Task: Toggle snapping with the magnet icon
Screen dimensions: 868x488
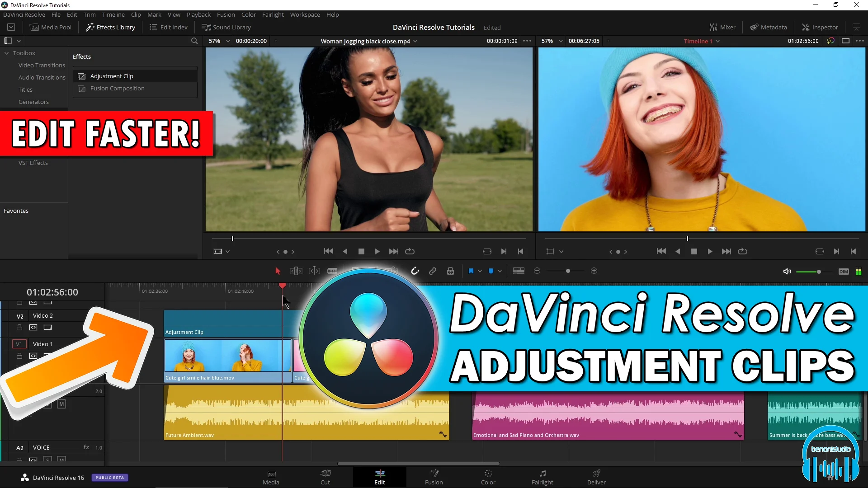Action: [x=415, y=271]
